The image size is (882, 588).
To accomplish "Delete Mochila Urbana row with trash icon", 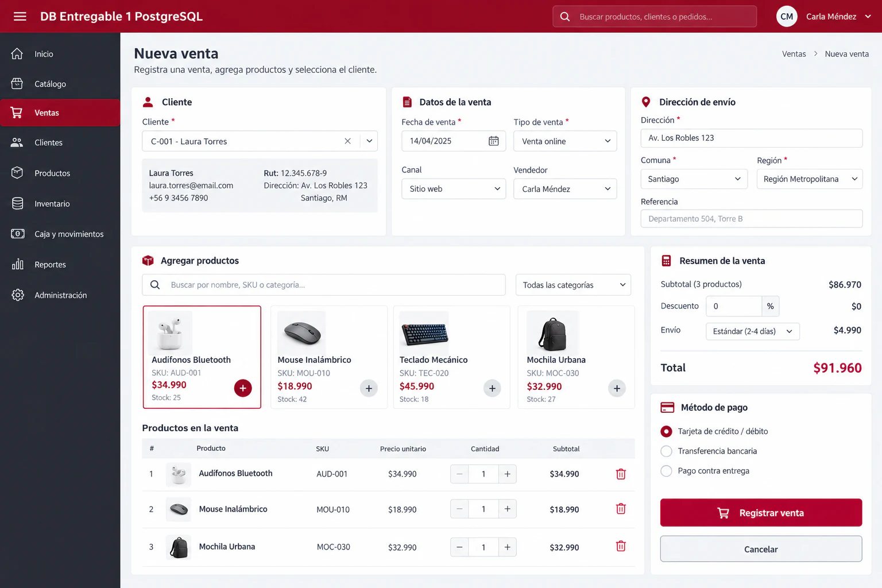I will pos(621,546).
